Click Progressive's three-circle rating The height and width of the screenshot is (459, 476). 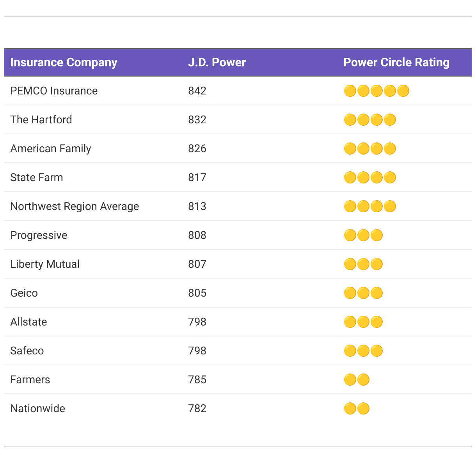pyautogui.click(x=363, y=235)
